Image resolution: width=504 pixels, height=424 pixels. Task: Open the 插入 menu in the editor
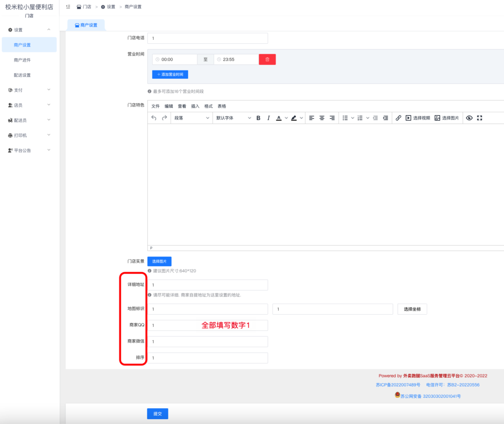[194, 105]
